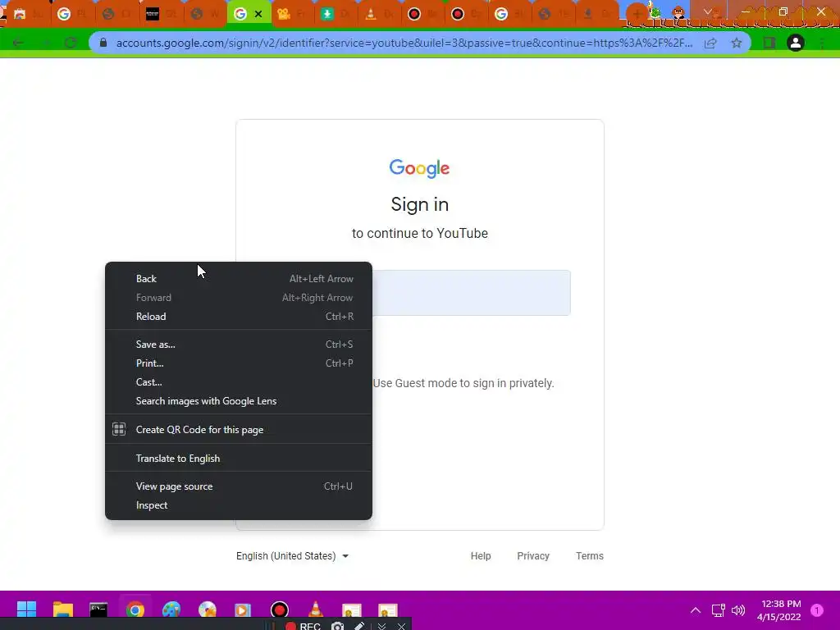The height and width of the screenshot is (630, 840).
Task: Choose Back in the context menu
Action: (239, 279)
